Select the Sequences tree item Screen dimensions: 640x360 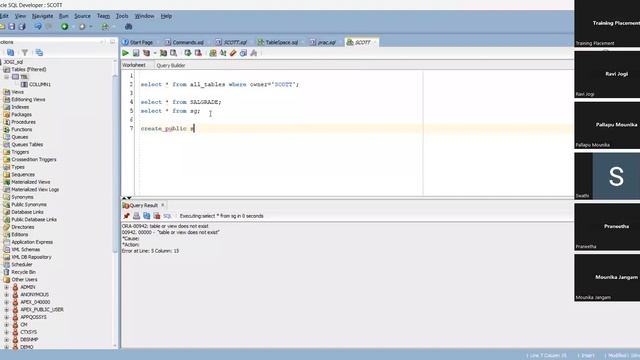point(23,175)
